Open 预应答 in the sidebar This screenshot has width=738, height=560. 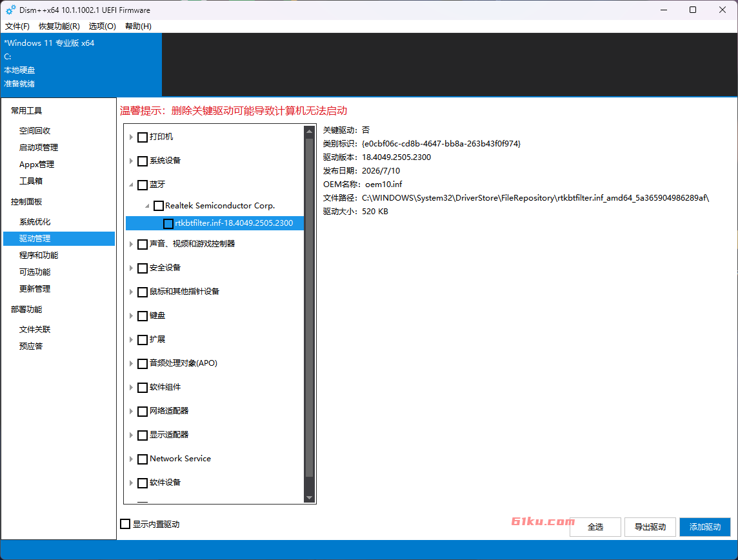pos(31,346)
